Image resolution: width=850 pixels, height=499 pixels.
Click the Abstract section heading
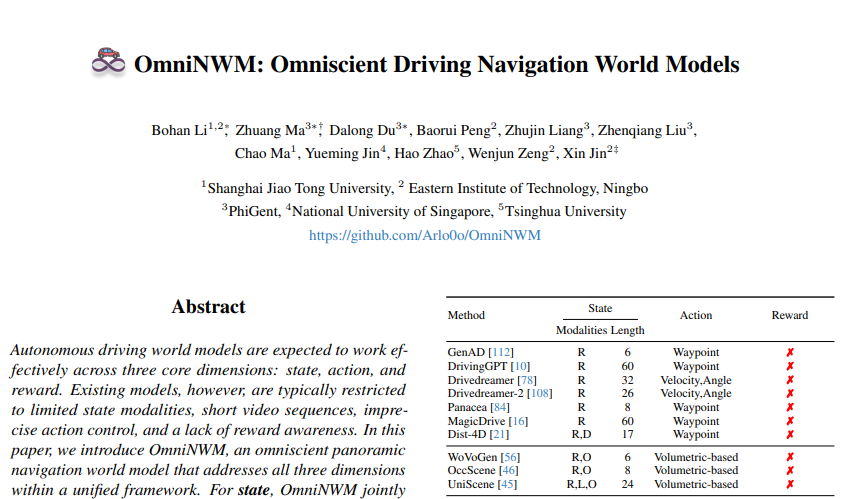click(x=208, y=307)
